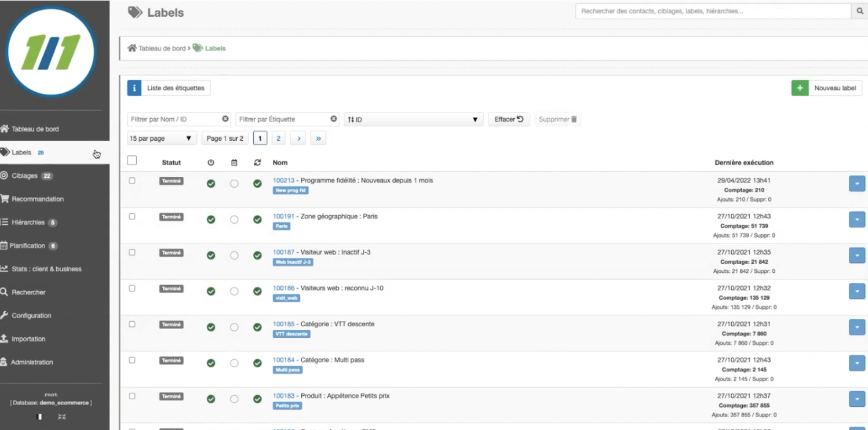Jump to last page with double chevron

pyautogui.click(x=318, y=139)
